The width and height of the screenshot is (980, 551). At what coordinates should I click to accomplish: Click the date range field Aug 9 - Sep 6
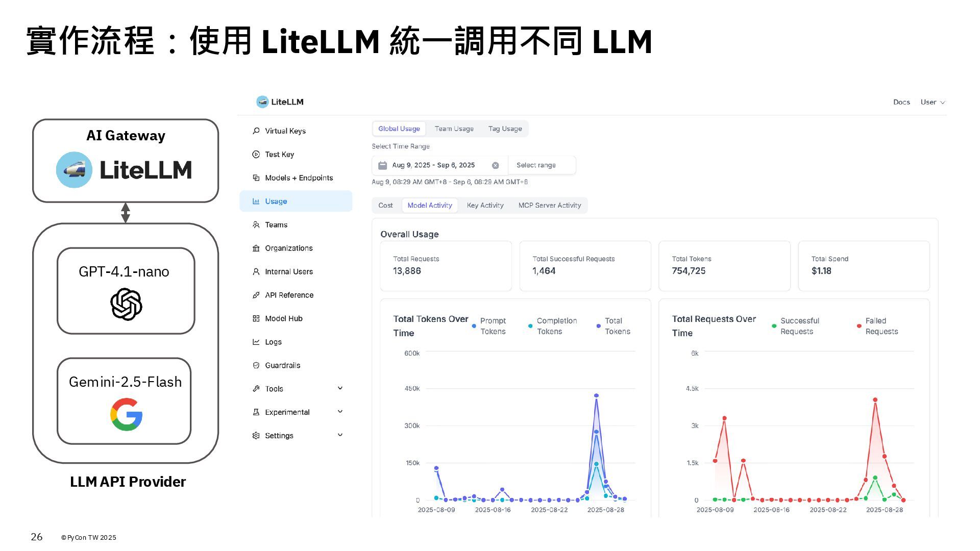439,165
